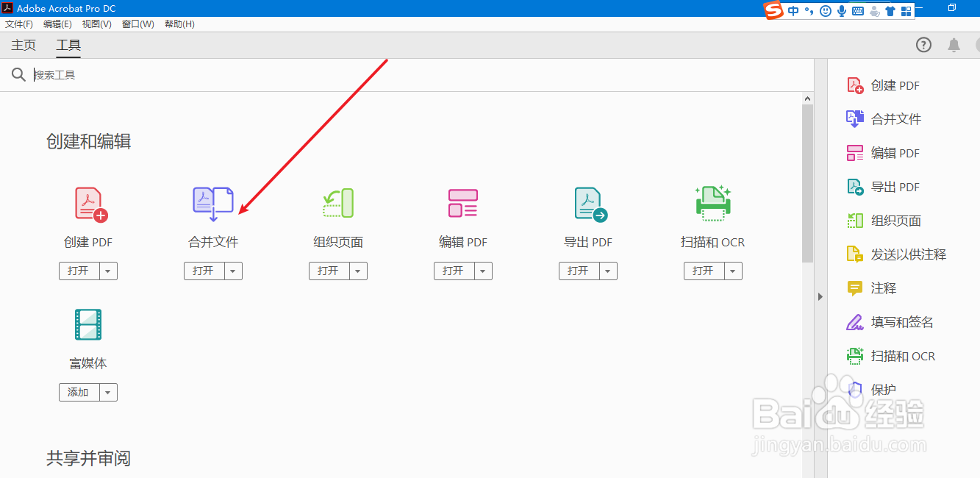Open the notifications bell icon
This screenshot has width=980, height=478.
(954, 45)
